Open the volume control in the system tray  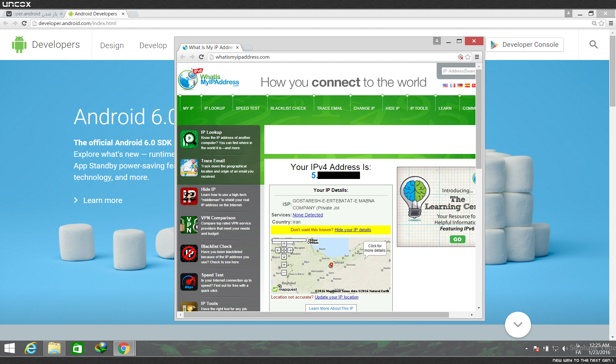point(565,349)
